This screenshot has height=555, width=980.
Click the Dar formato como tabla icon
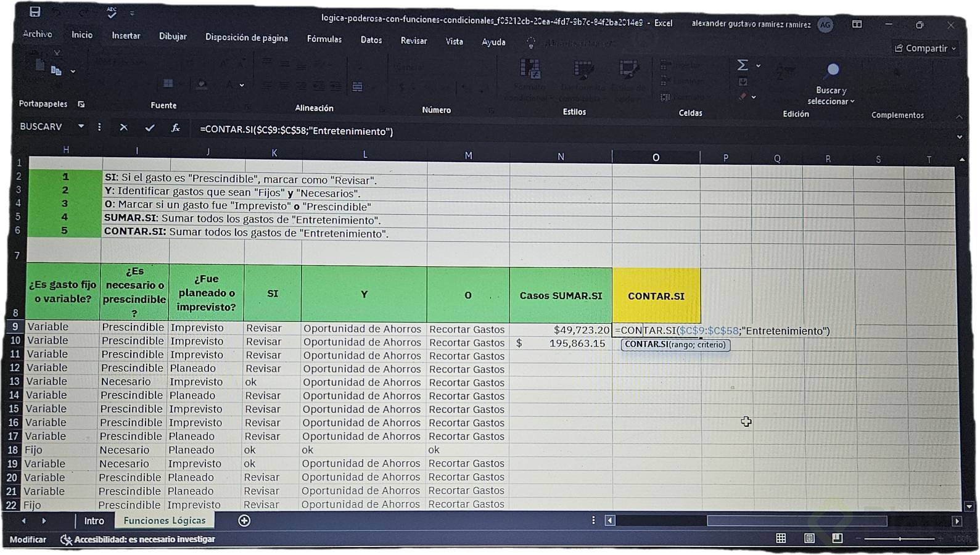pos(583,70)
